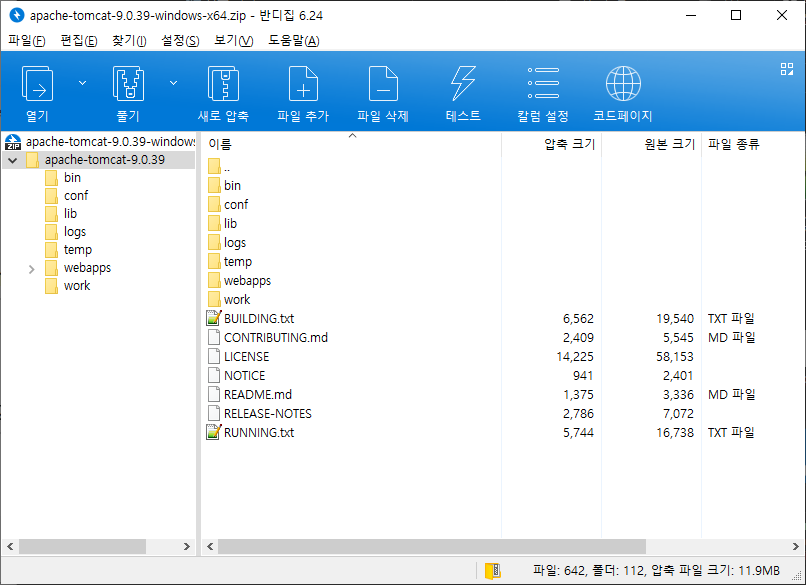Click the 열기 (Open) toolbar icon

pos(38,84)
